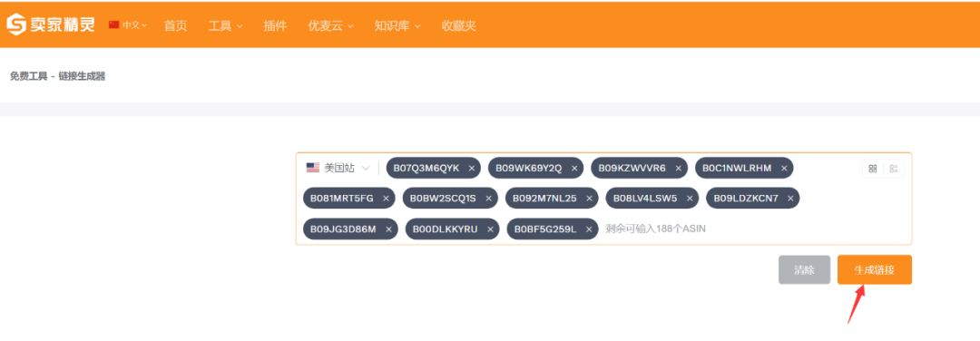980x341 pixels.
Task: Click the 免费工具 - 链接生成器 breadcrumb
Action: pyautogui.click(x=57, y=77)
